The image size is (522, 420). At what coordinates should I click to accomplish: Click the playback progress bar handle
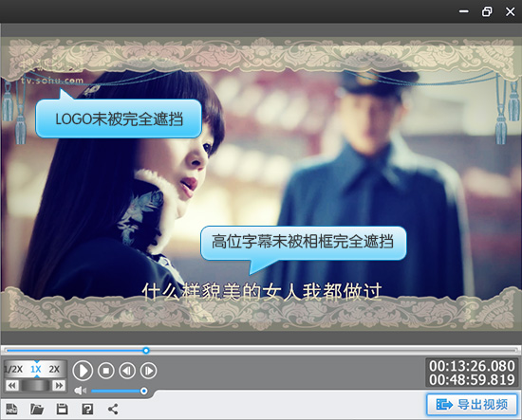(x=146, y=350)
